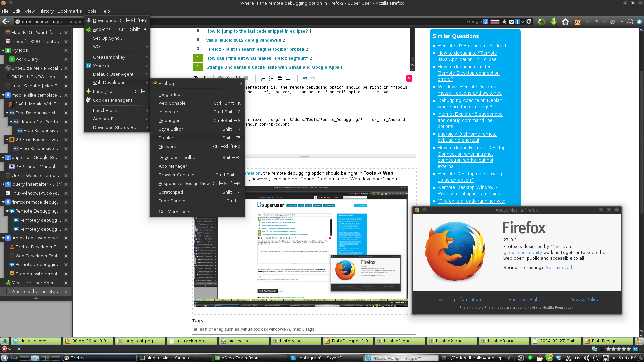Click the blue plus to add new tab

[36, 298]
